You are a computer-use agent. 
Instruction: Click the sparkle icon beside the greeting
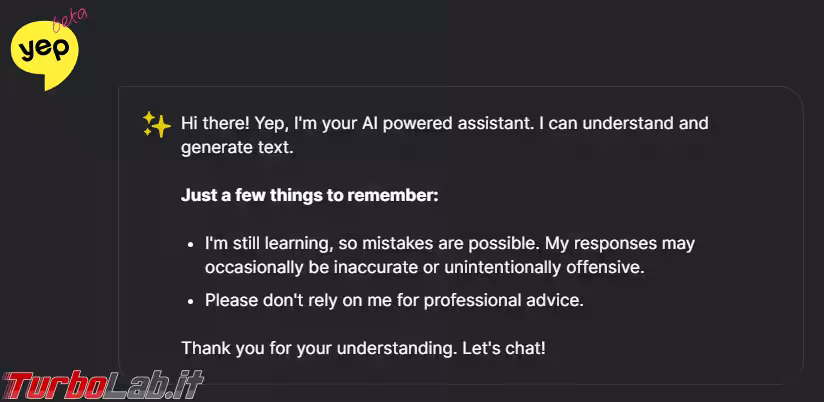tap(157, 125)
